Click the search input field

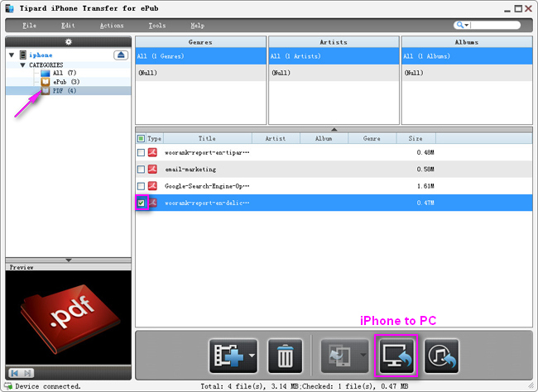494,25
